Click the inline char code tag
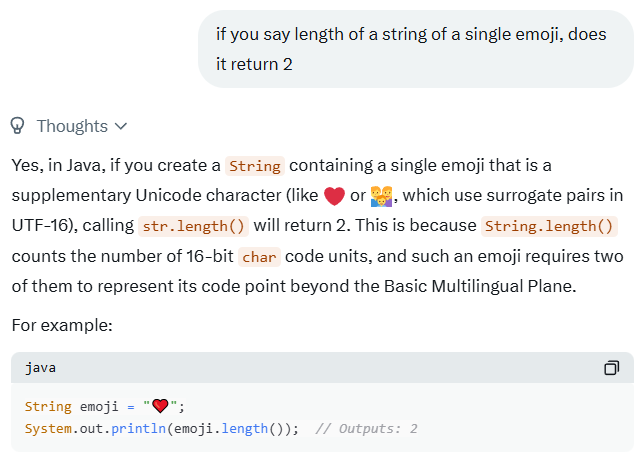 tap(259, 256)
